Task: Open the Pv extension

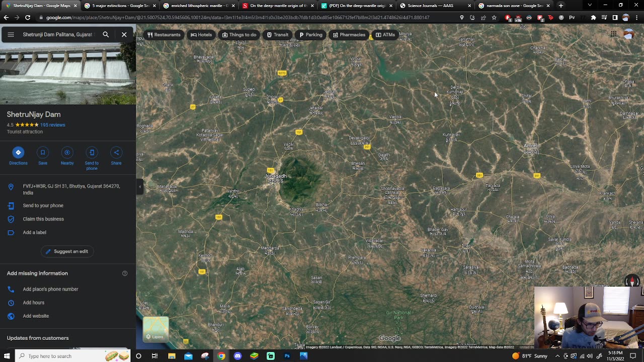Action: coord(572,18)
